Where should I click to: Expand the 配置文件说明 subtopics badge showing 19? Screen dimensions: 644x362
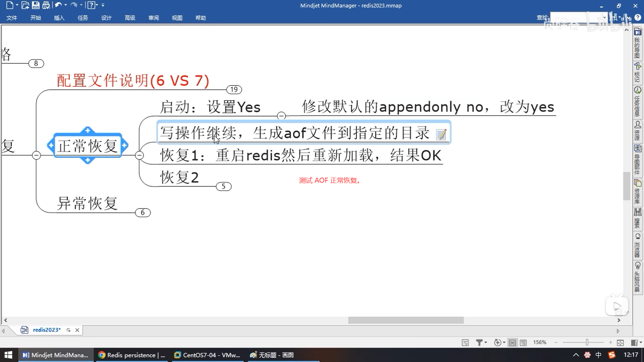[234, 89]
